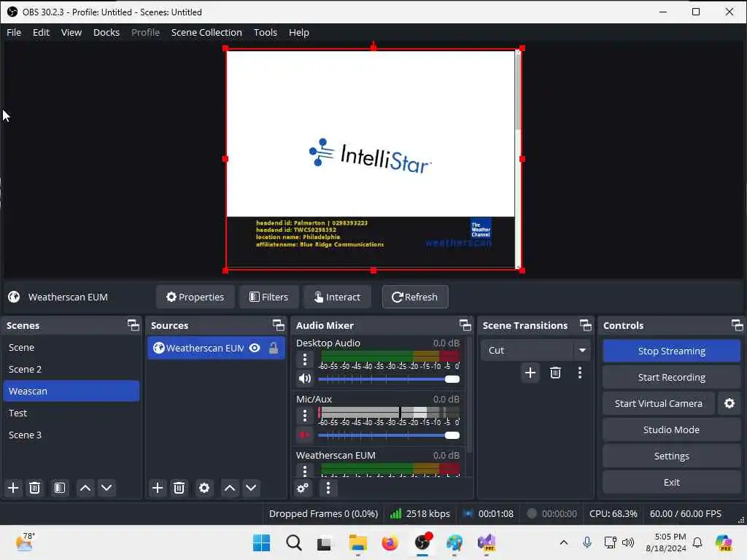
Task: Open transition properties three-dot menu
Action: pos(580,373)
